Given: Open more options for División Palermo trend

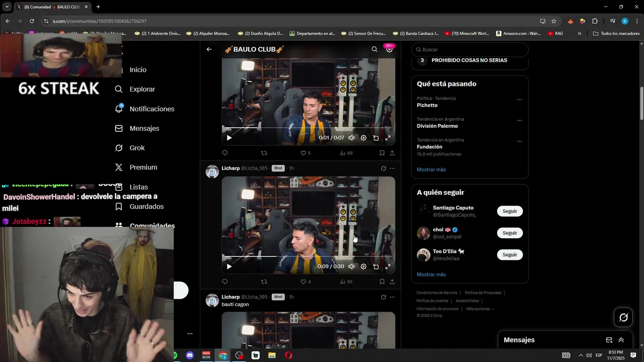Looking at the screenshot, I should point(520,121).
